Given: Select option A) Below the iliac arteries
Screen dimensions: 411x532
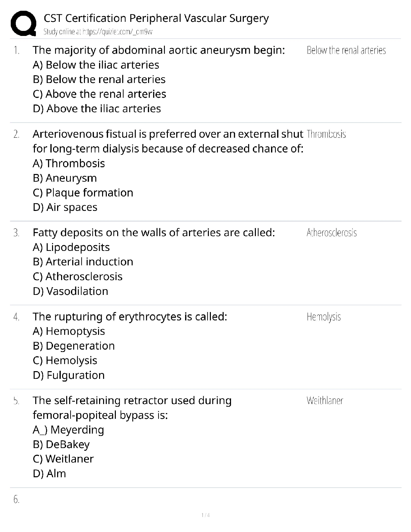Looking at the screenshot, I should [96, 65].
